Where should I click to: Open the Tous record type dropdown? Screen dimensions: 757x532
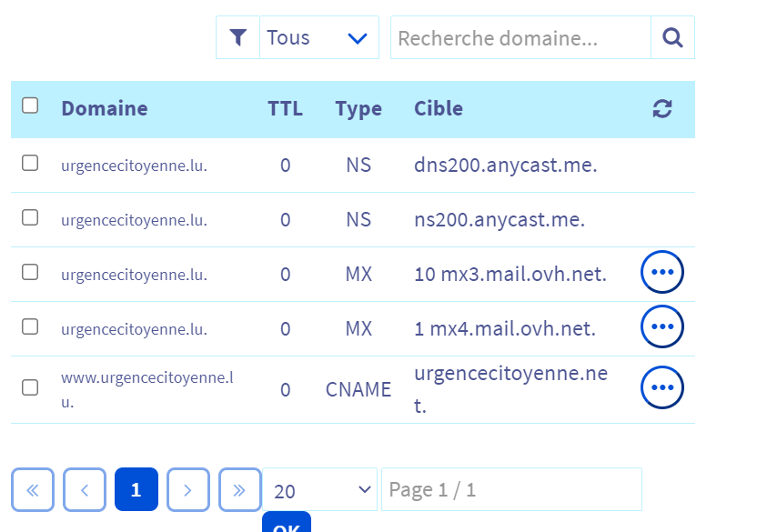[318, 37]
